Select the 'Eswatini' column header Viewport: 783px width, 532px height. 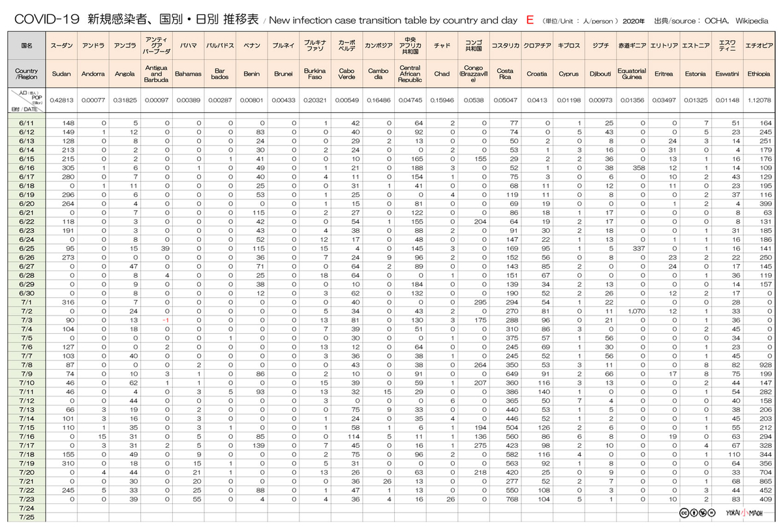[x=727, y=74]
